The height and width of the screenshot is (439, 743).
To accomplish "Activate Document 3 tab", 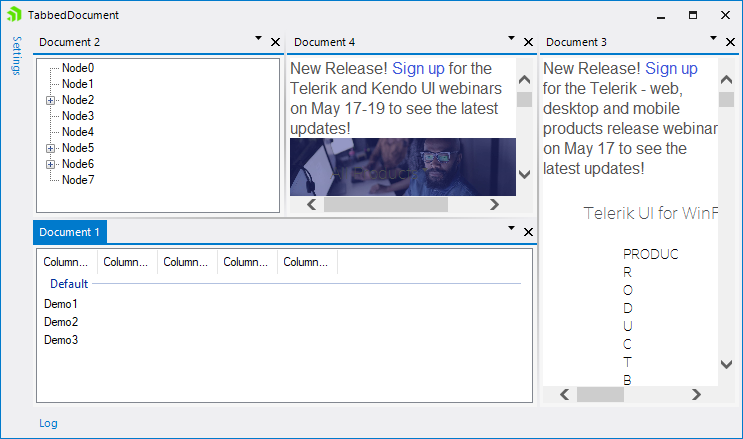I will click(576, 42).
